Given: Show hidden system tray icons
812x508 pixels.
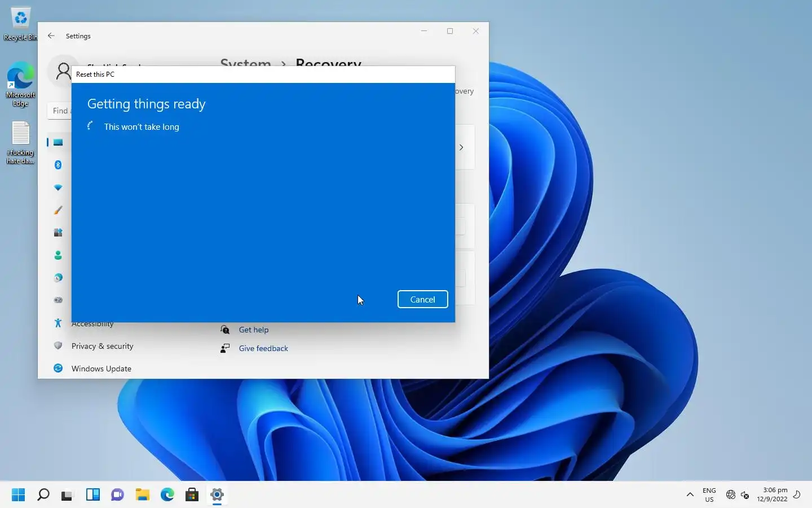Looking at the screenshot, I should pos(690,495).
